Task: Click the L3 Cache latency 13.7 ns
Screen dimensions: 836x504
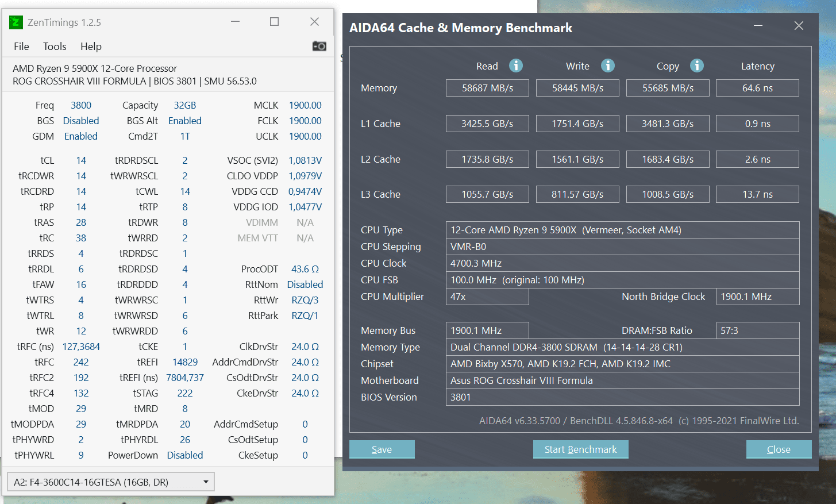Action: coord(758,194)
